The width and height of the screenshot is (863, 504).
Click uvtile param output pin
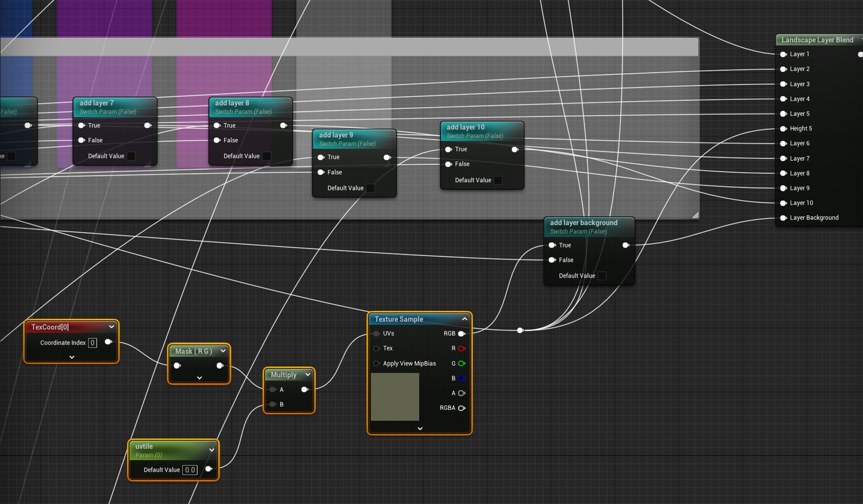pyautogui.click(x=209, y=469)
